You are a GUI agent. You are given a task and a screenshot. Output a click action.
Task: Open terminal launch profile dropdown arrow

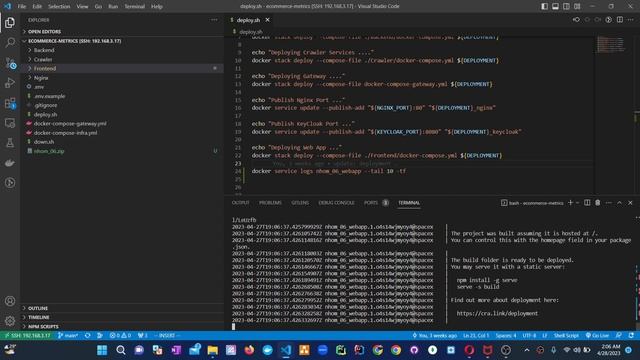click(577, 203)
